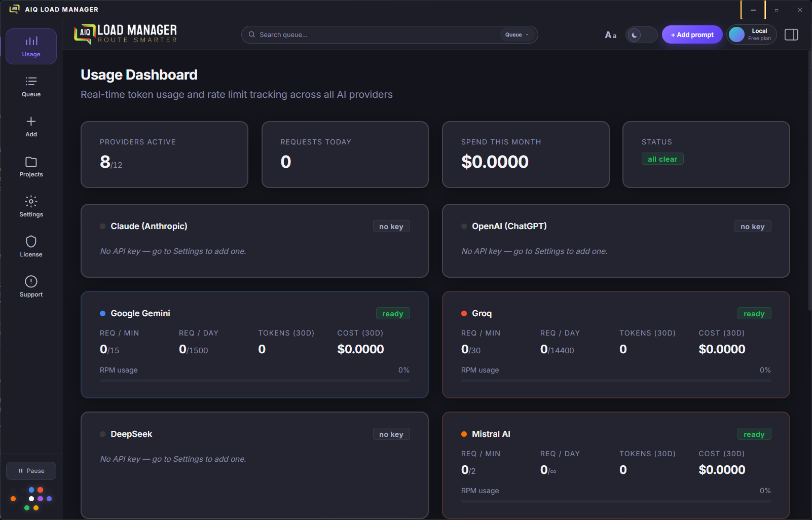Toggle the side panel layout icon
Image resolution: width=812 pixels, height=520 pixels.
(791, 34)
